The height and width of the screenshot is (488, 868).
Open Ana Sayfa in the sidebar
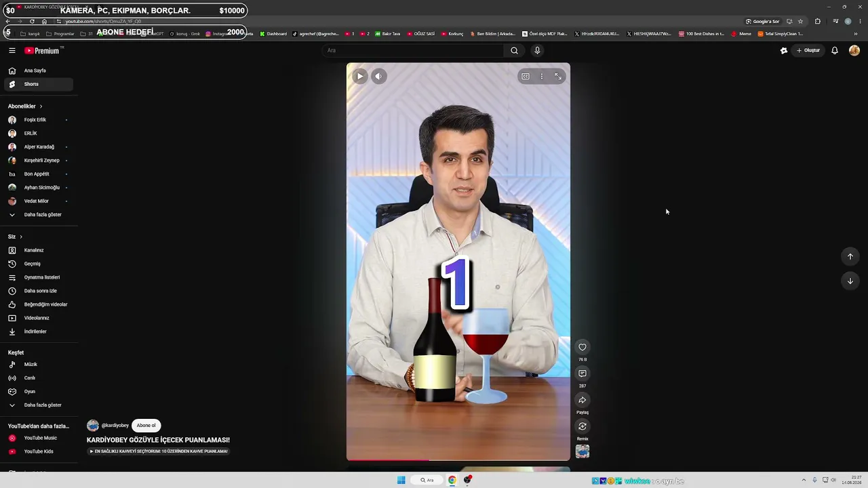click(38, 70)
